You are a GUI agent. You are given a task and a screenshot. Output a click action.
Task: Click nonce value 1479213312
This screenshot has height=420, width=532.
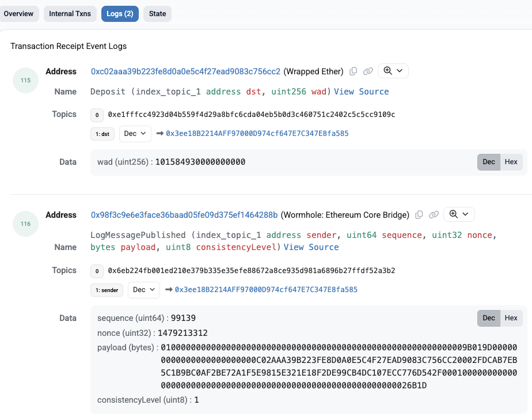(x=183, y=333)
